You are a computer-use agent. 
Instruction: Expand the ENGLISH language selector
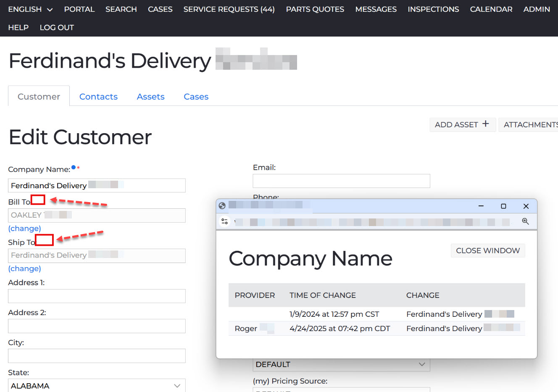[29, 9]
